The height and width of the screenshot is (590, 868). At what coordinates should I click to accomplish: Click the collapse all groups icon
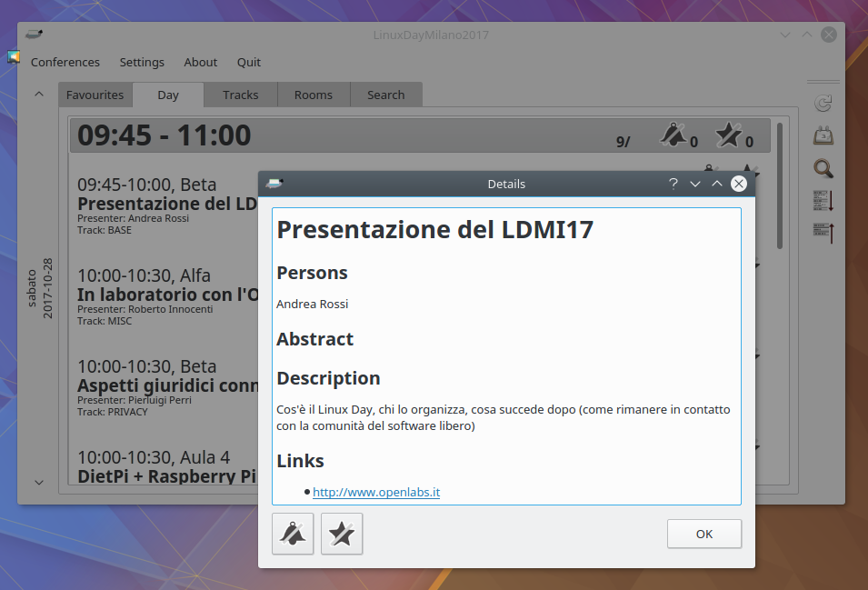pyautogui.click(x=823, y=233)
